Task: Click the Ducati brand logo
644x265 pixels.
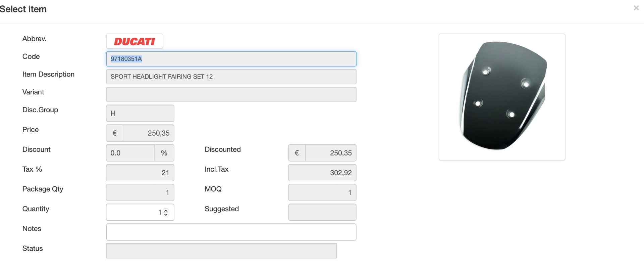Action: 135,41
